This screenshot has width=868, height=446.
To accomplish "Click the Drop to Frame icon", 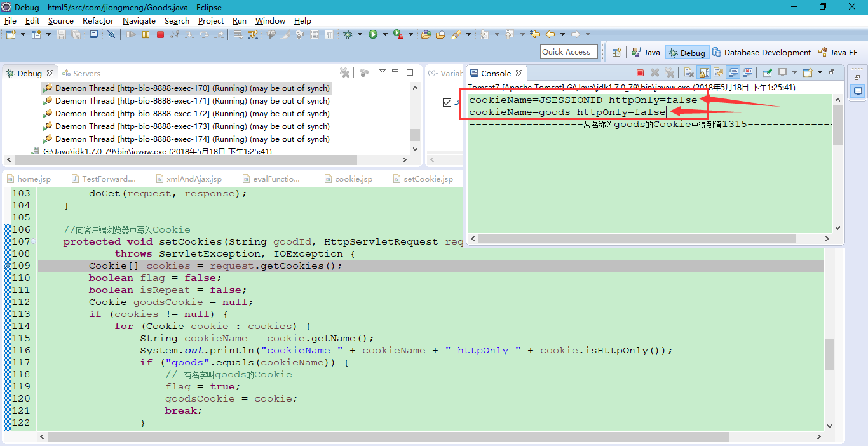I will pos(238,34).
